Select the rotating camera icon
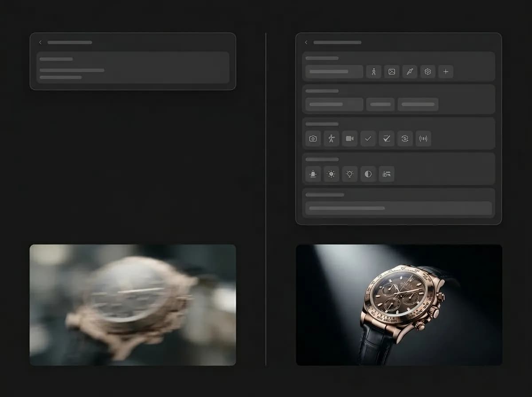Viewport: 532px width, 397px height. coord(405,139)
